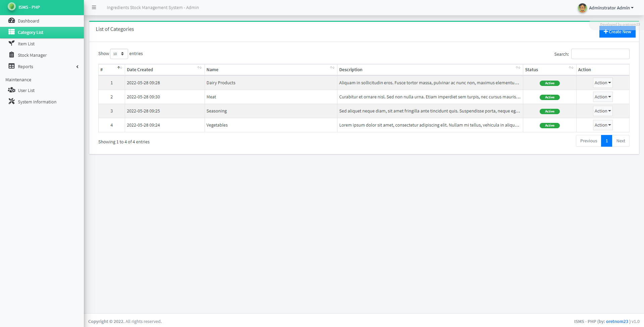Open Action dropdown for Seasoning row
The image size is (644, 327).
click(x=603, y=111)
